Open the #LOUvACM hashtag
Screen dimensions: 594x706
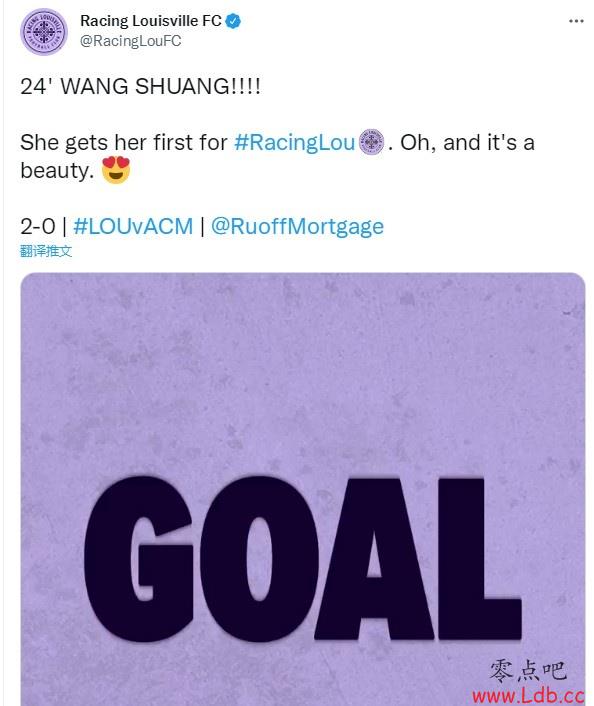coord(133,226)
